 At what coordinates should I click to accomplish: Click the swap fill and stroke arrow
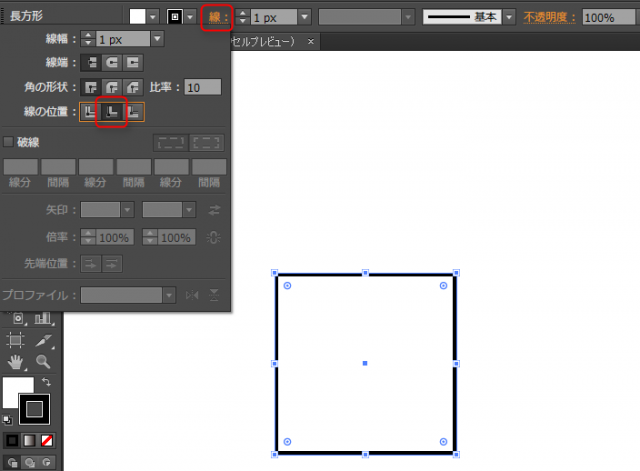pos(46,382)
